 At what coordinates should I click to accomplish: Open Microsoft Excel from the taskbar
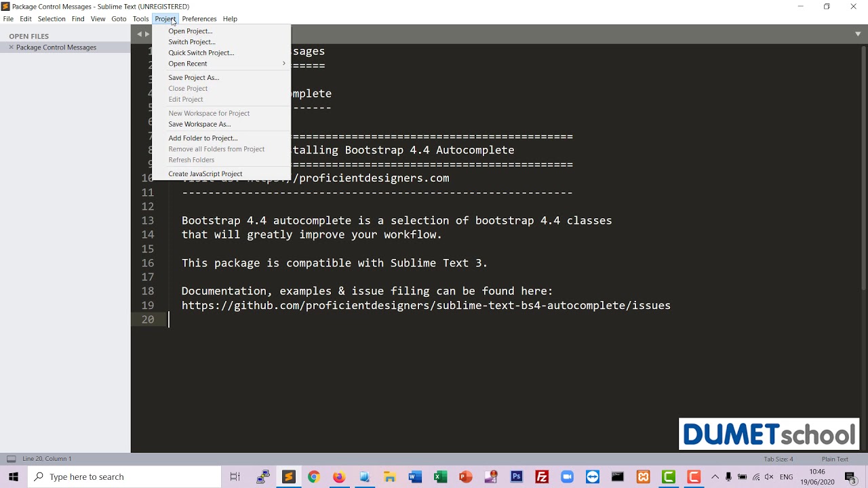point(440,476)
